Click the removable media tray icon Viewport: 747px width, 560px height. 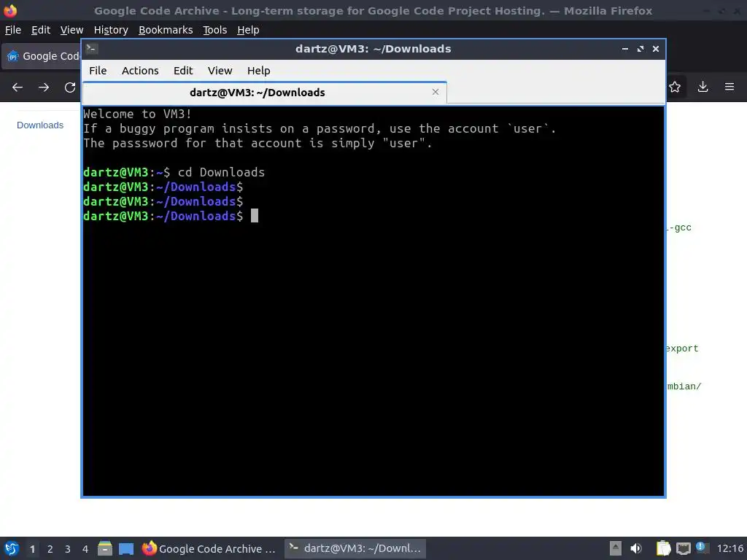[615, 548]
